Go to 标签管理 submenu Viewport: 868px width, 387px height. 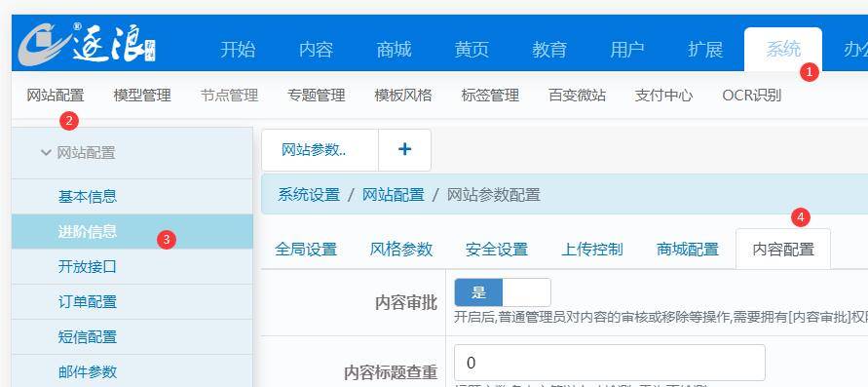[x=490, y=96]
